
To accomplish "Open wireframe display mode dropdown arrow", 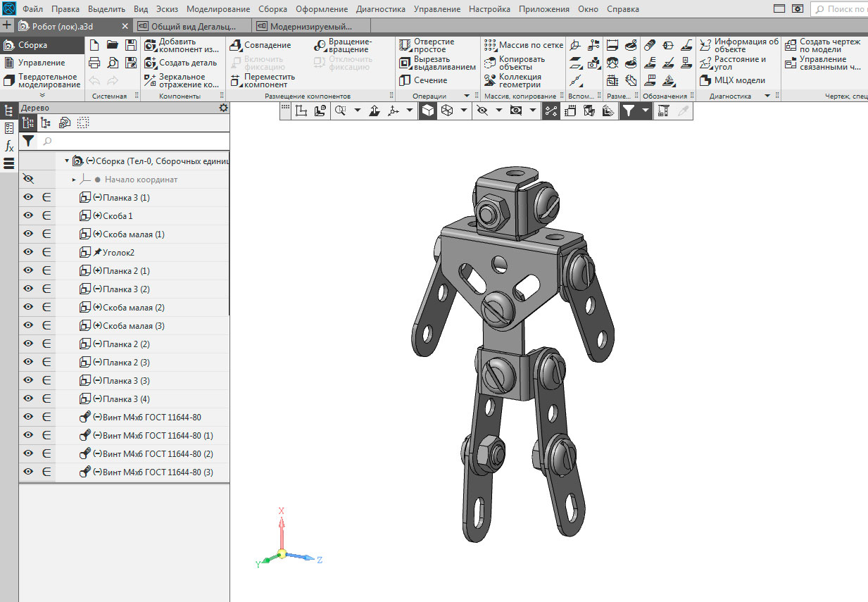I will coord(463,111).
